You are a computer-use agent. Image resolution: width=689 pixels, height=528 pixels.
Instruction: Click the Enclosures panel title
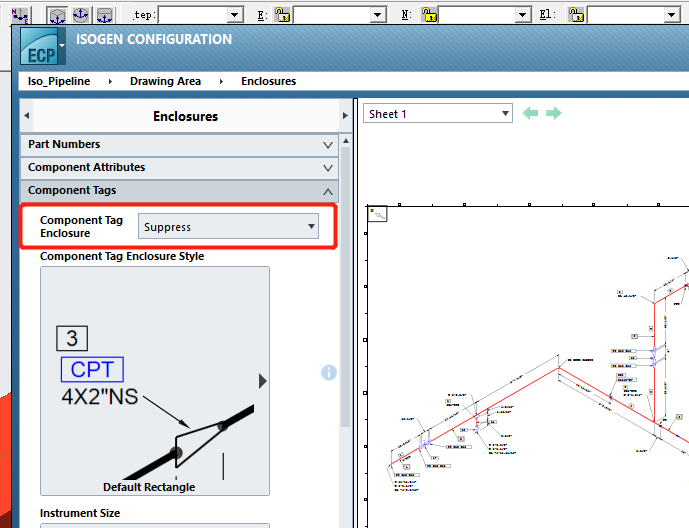(185, 116)
